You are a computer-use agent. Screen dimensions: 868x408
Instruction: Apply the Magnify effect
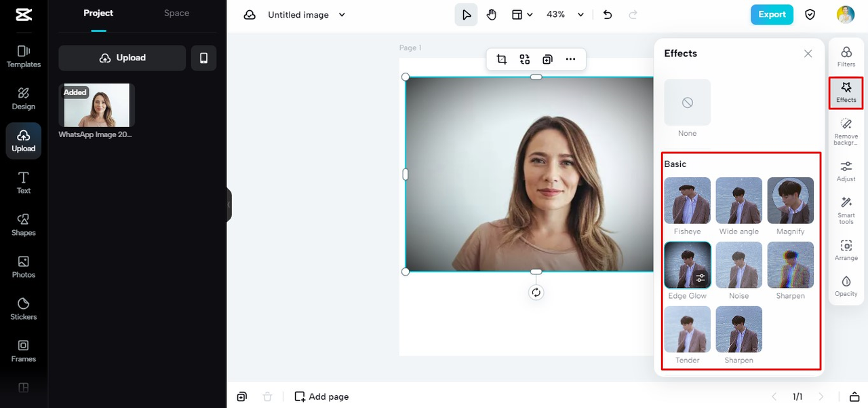[x=791, y=200]
